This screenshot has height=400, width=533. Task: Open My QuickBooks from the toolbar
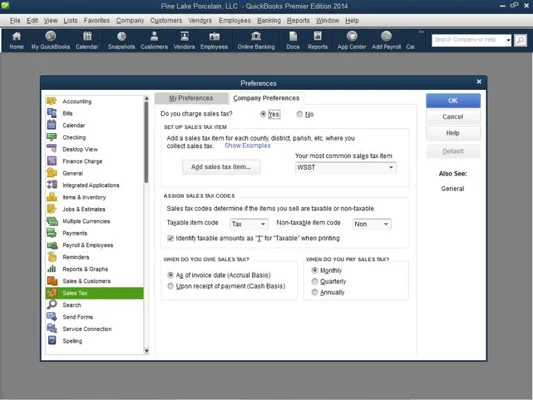[51, 40]
